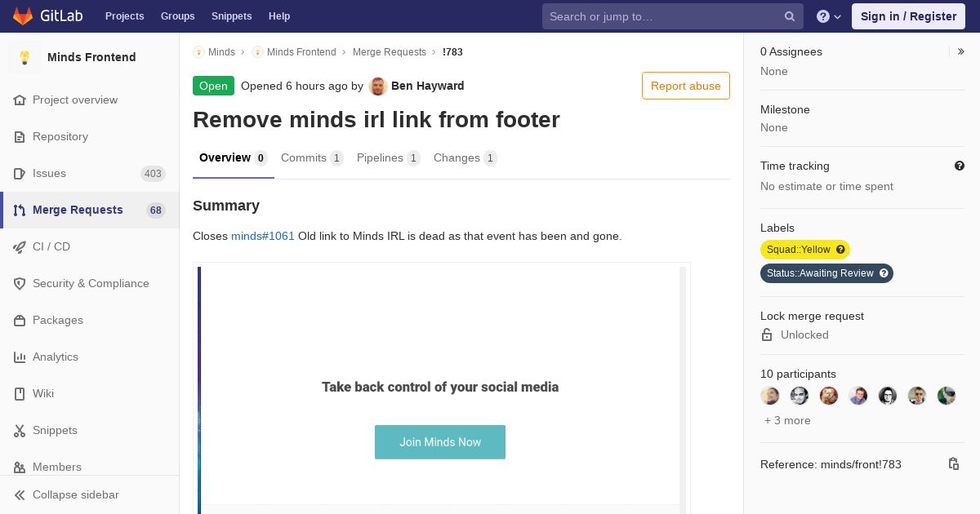
Task: Open the Help question-mark dropdown
Action: tap(829, 16)
